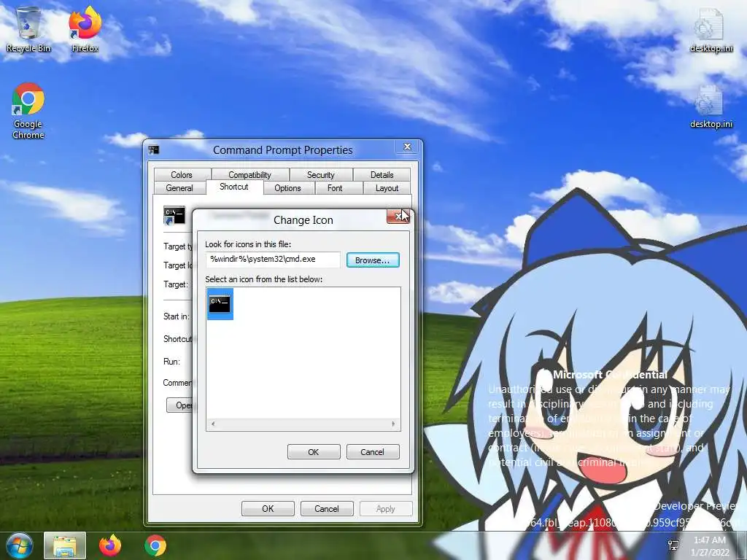Image resolution: width=747 pixels, height=560 pixels.
Task: Open the Start menu orb
Action: coord(20,545)
